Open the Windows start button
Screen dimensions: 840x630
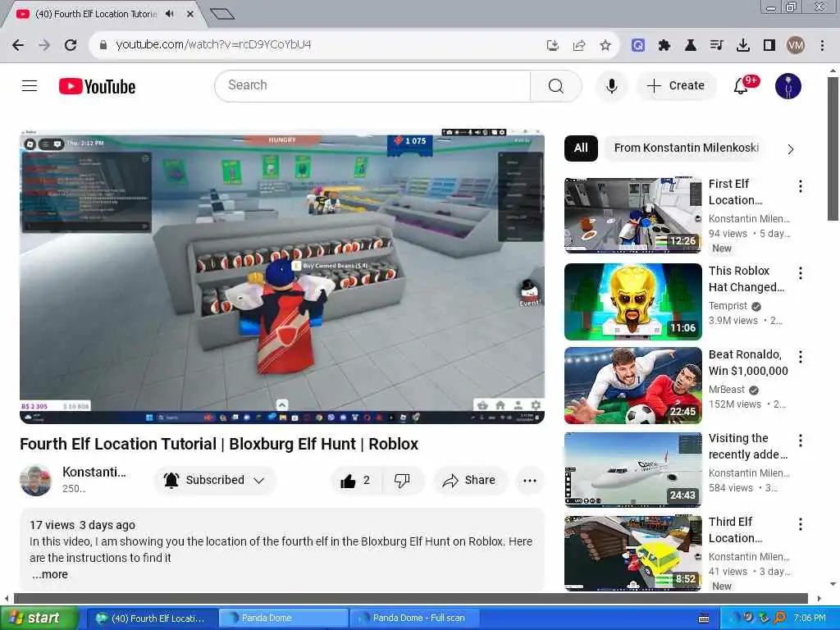coord(39,619)
